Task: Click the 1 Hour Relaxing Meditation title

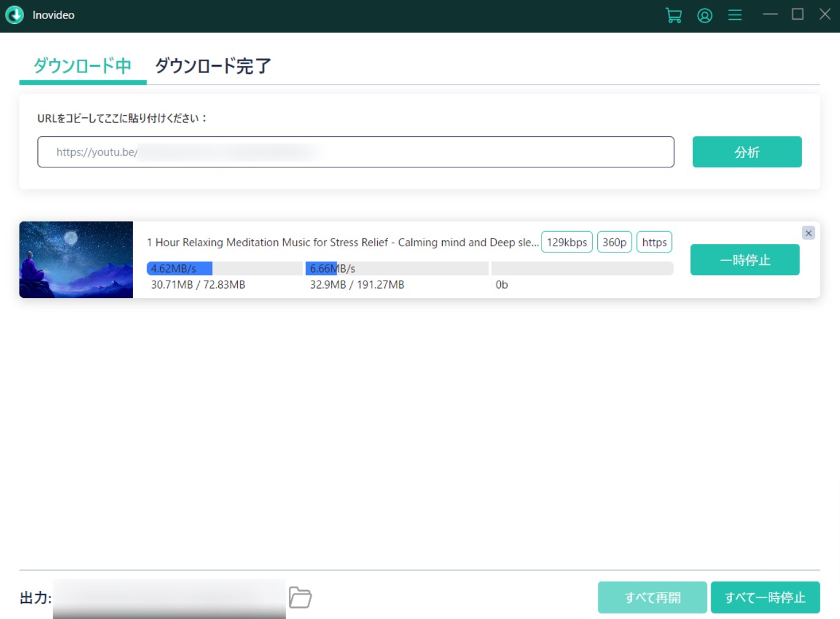Action: [x=343, y=242]
